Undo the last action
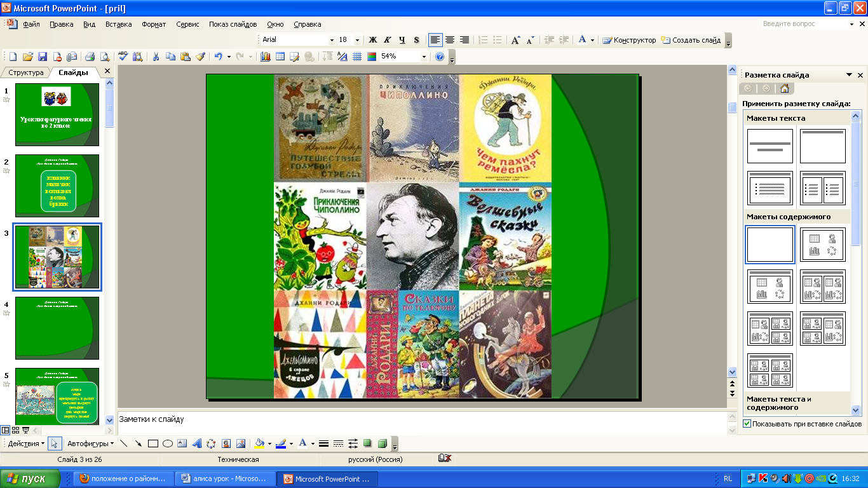 (218, 57)
